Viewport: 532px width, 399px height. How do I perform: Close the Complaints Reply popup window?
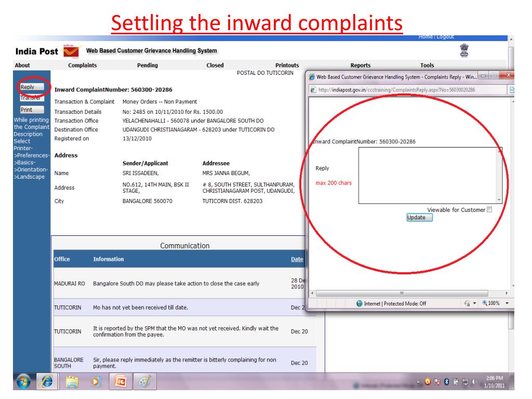click(x=508, y=75)
